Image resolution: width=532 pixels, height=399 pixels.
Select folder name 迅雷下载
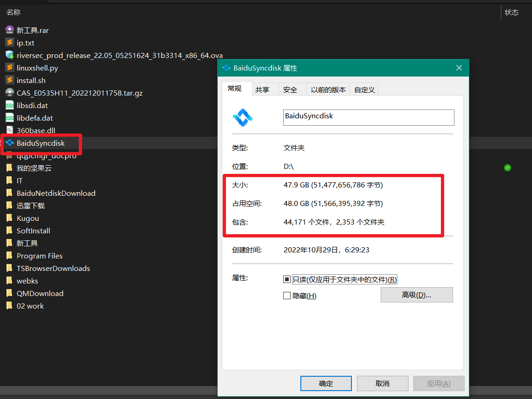[x=31, y=206]
